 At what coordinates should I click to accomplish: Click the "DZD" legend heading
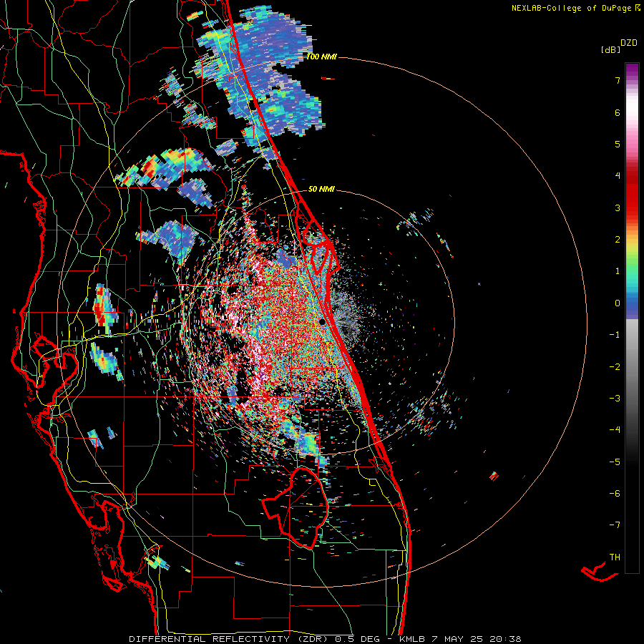pyautogui.click(x=629, y=43)
